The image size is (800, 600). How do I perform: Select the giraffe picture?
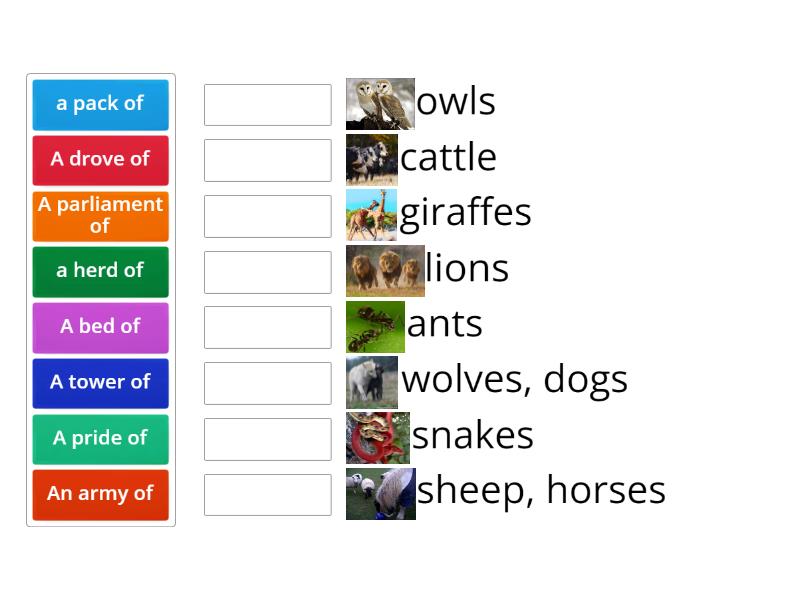(x=371, y=212)
